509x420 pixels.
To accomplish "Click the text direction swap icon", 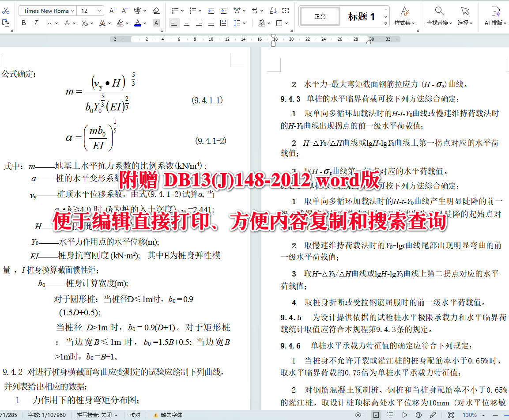I will [255, 11].
